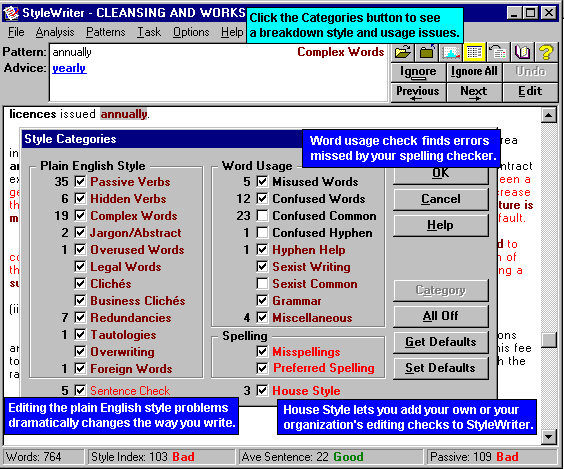Click the document scrollbar down arrow
564x469 pixels.
549,437
